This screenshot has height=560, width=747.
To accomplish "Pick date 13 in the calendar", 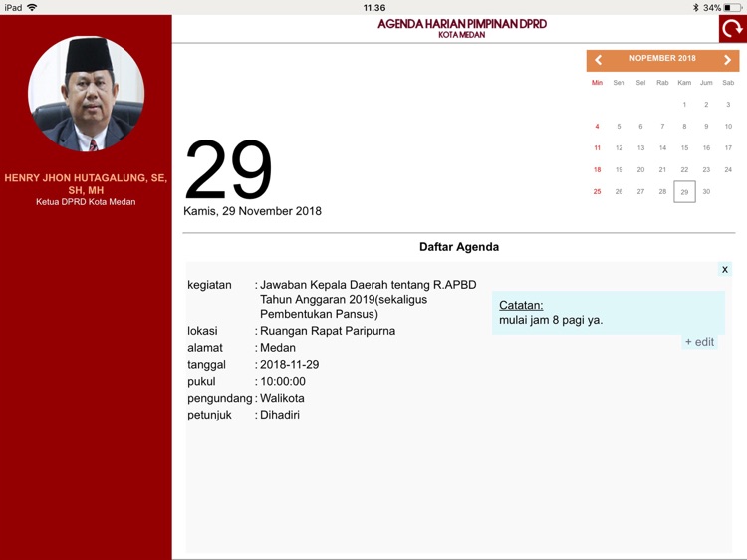I will pyautogui.click(x=640, y=148).
